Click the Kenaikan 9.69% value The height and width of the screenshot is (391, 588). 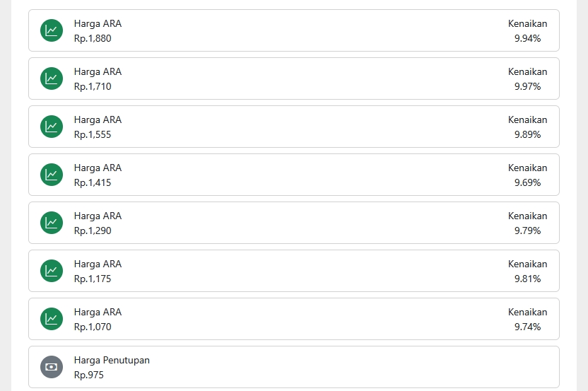[528, 182]
